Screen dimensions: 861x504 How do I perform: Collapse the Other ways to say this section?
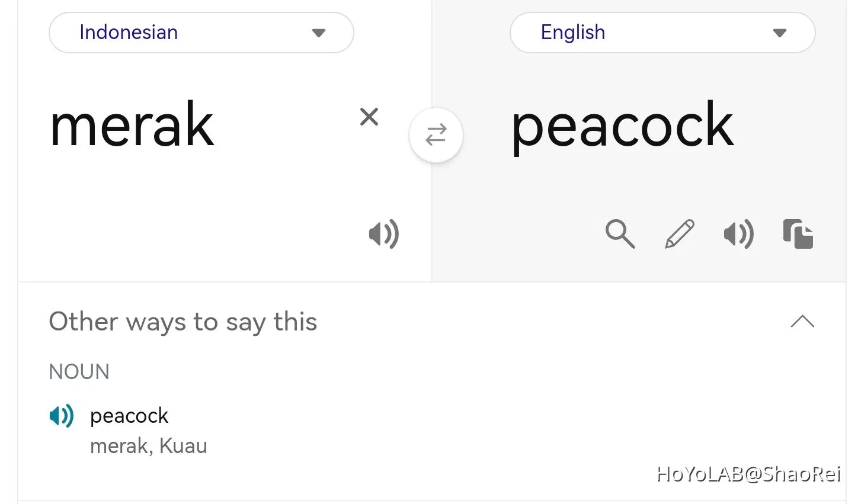pyautogui.click(x=802, y=322)
